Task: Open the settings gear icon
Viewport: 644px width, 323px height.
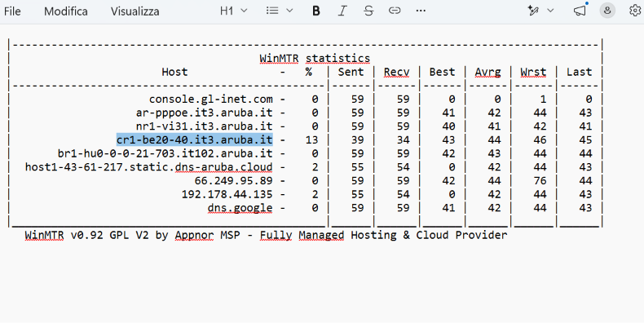Action: pos(635,11)
